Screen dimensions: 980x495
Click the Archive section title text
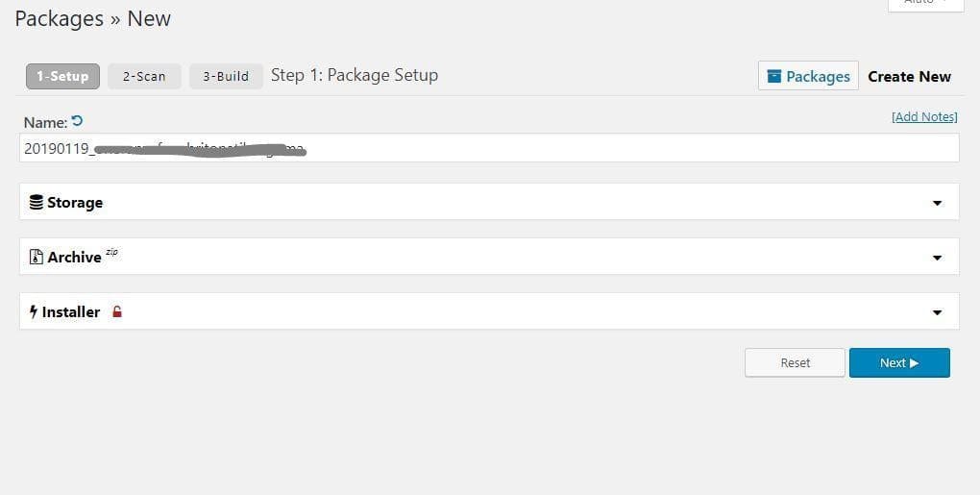(x=74, y=258)
